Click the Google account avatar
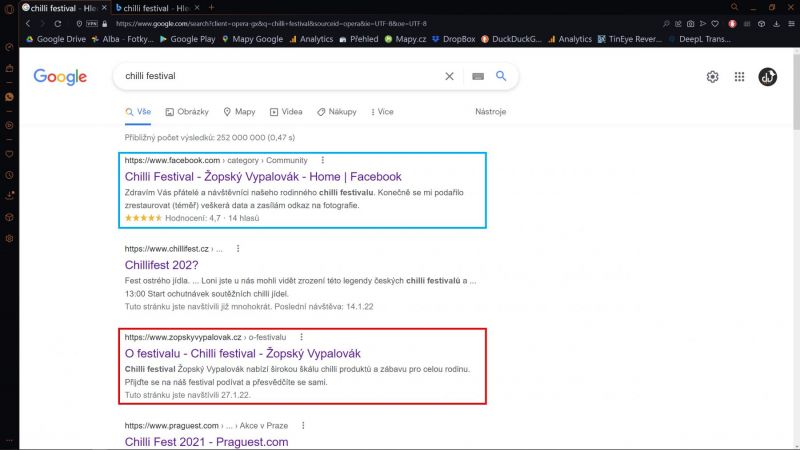Viewport: 800px width, 450px height. coord(768,77)
